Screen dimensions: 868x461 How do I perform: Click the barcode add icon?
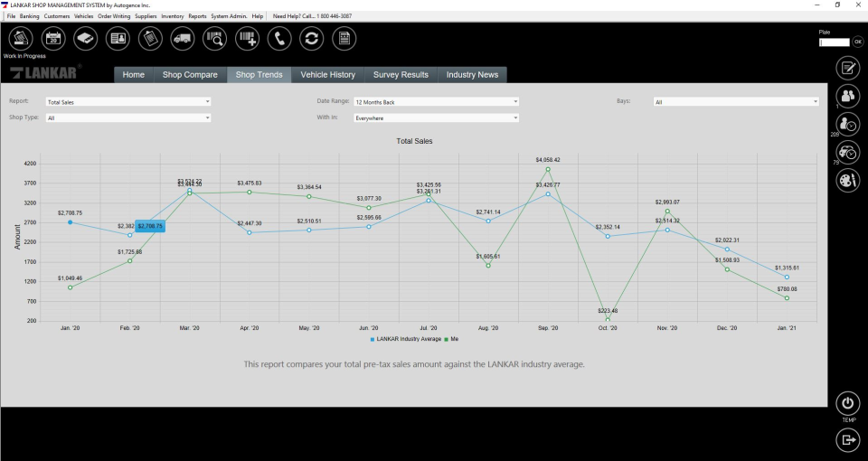[247, 39]
